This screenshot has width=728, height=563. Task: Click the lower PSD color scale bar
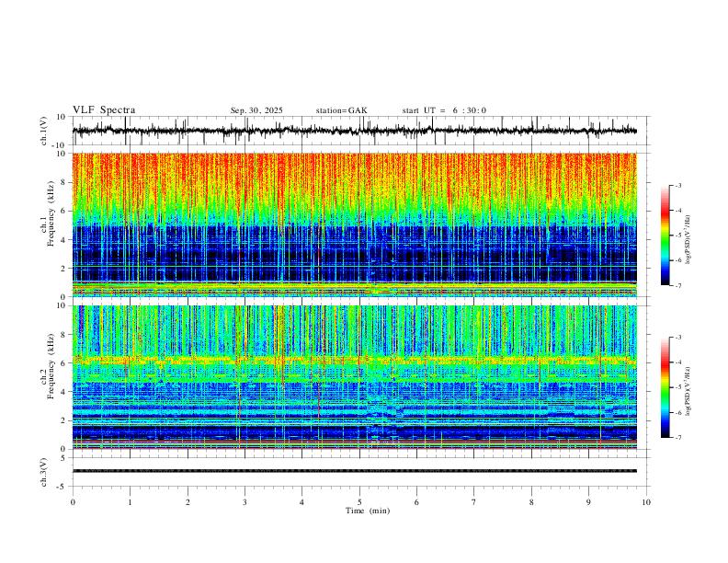665,387
